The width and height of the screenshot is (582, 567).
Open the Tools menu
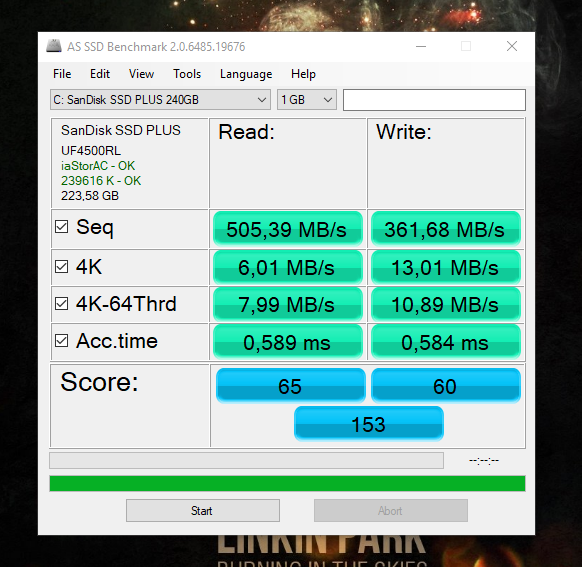[187, 74]
